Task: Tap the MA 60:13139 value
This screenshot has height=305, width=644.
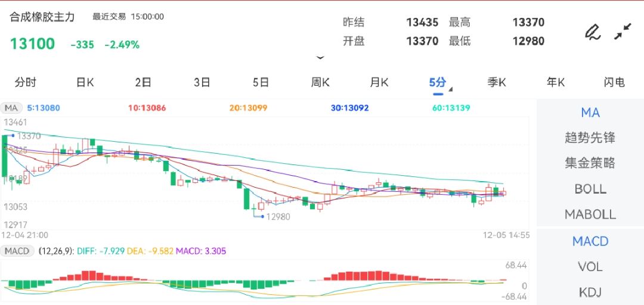Action: click(451, 108)
